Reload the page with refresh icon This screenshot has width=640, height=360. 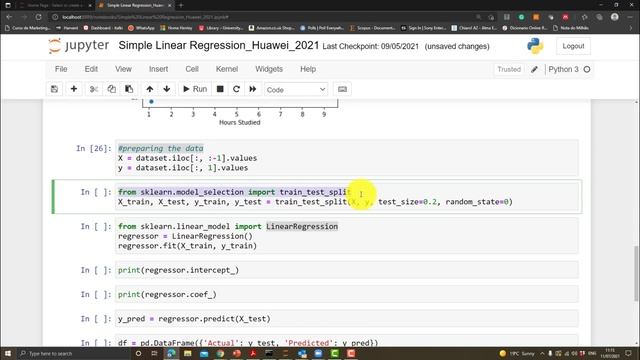click(x=38, y=17)
